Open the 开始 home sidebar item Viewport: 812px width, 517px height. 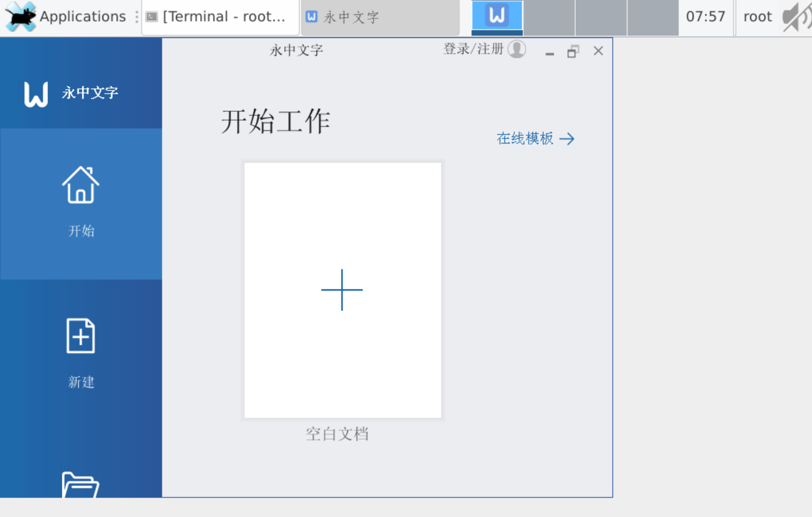81,204
